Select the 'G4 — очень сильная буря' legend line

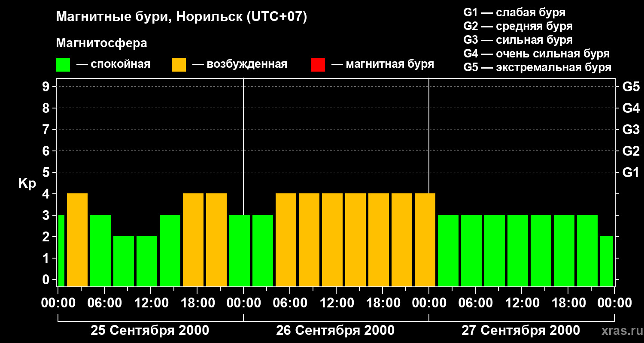pos(536,54)
